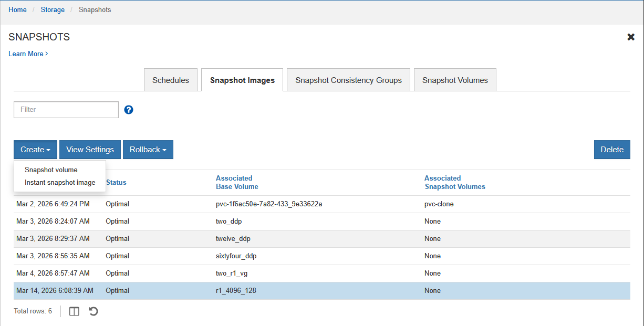
Task: Open the Learn More link
Action: (28, 54)
